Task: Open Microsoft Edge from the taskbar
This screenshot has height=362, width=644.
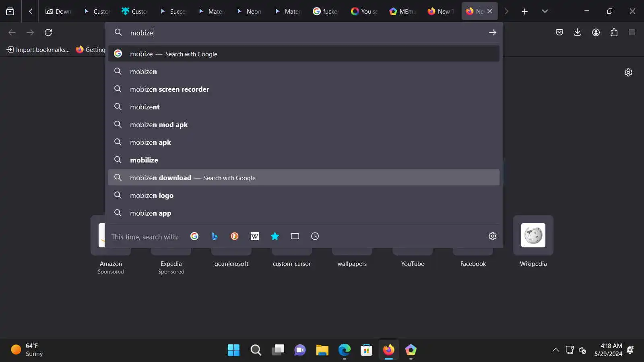Action: pyautogui.click(x=344, y=350)
